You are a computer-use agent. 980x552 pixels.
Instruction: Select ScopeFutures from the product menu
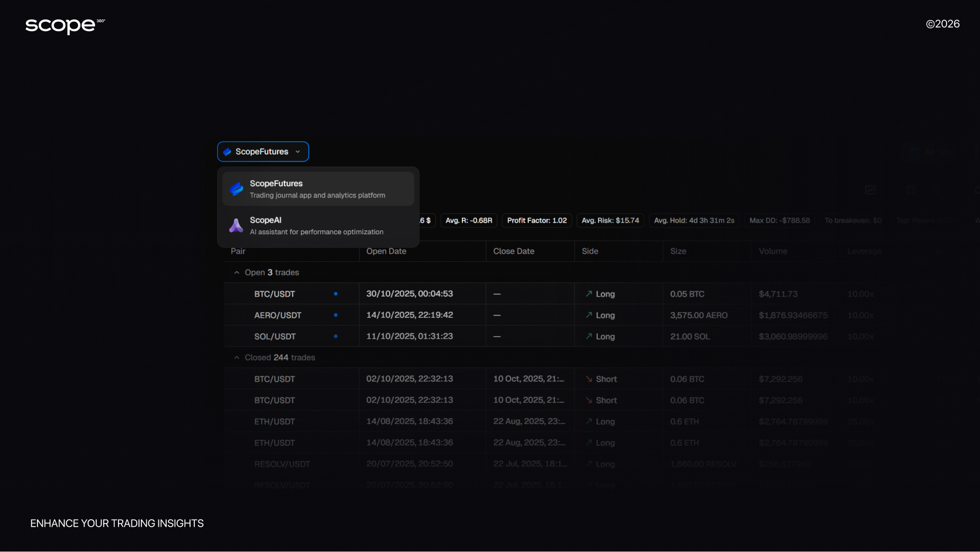tap(318, 189)
